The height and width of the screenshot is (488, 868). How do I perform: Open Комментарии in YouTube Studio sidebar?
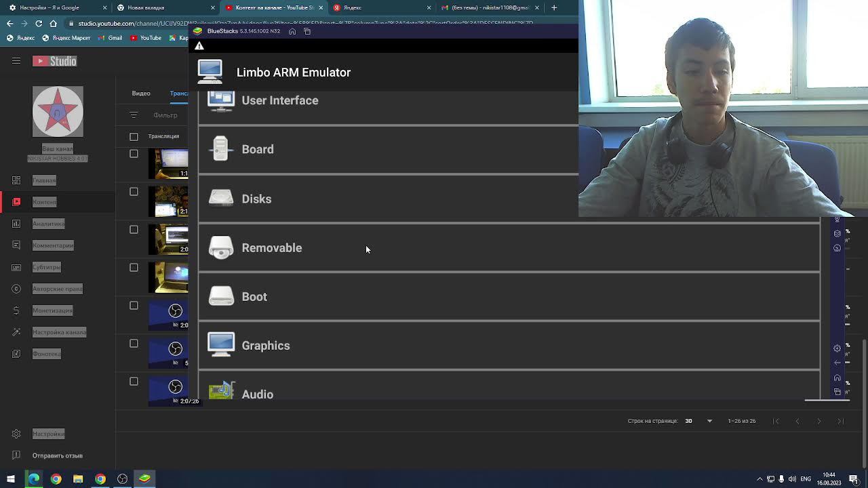[x=58, y=245]
